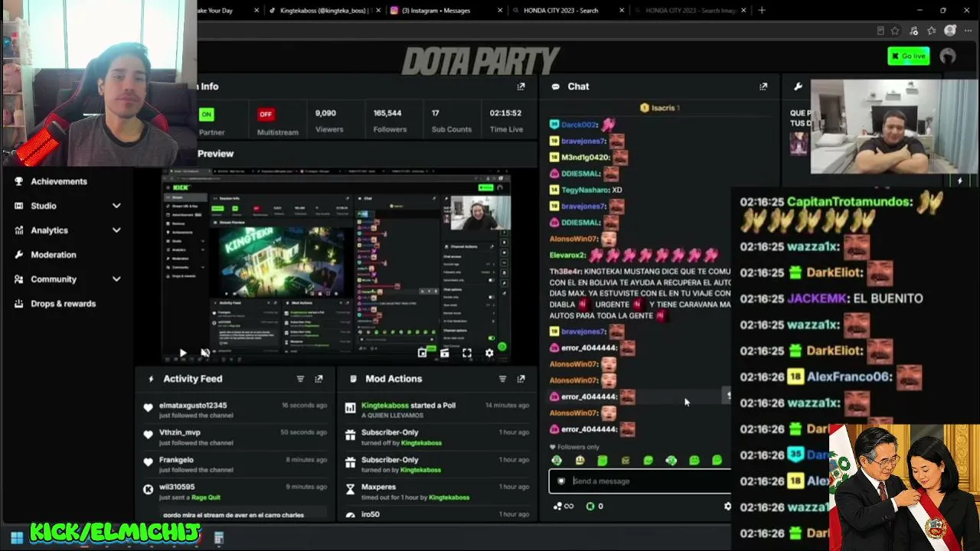This screenshot has width=980, height=551.
Task: Switch to the Instagram Messages tab
Action: [x=436, y=11]
